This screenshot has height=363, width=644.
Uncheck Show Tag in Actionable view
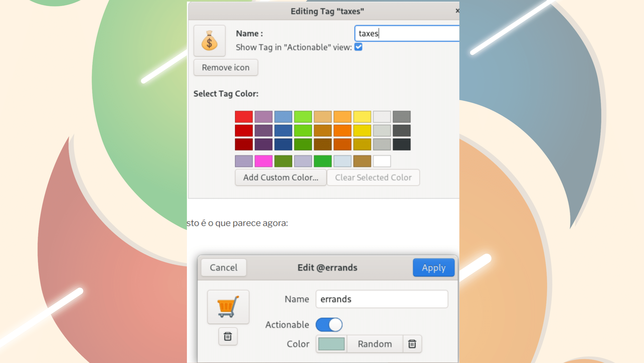click(358, 47)
